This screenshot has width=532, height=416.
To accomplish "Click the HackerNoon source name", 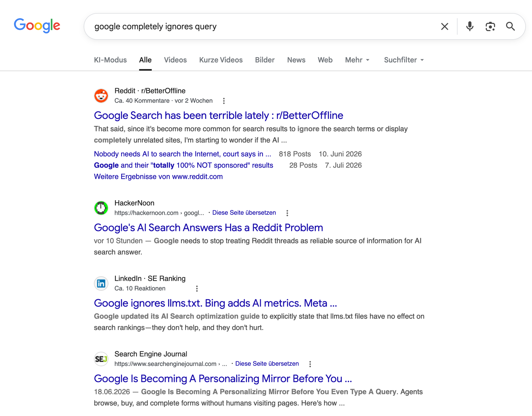I will click(x=134, y=203).
